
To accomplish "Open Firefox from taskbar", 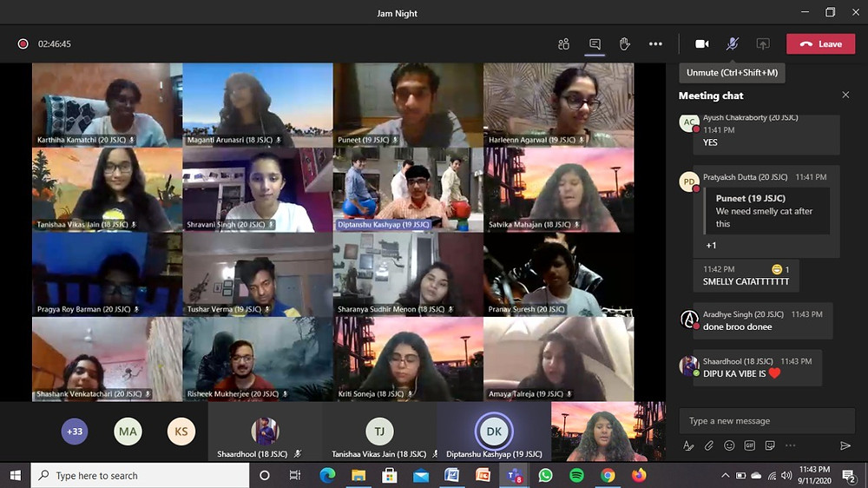I will [x=639, y=475].
